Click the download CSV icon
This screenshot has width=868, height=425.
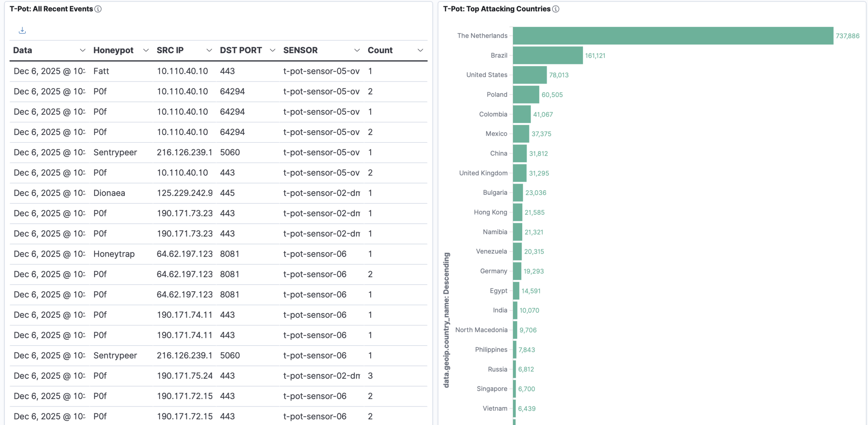[x=22, y=31]
